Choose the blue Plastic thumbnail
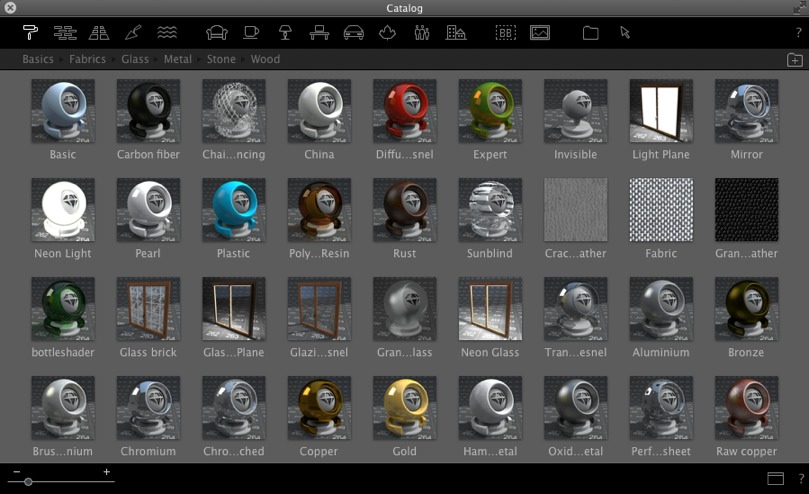This screenshot has height=494, width=809. pyautogui.click(x=234, y=210)
